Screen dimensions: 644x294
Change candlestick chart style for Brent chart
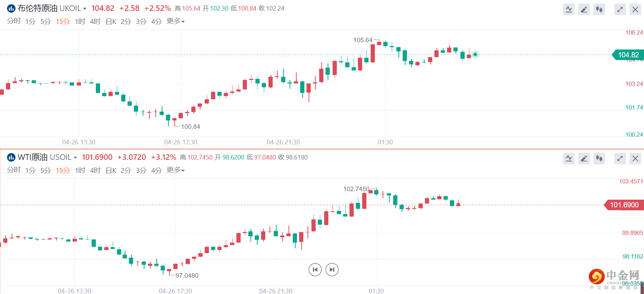tap(599, 10)
